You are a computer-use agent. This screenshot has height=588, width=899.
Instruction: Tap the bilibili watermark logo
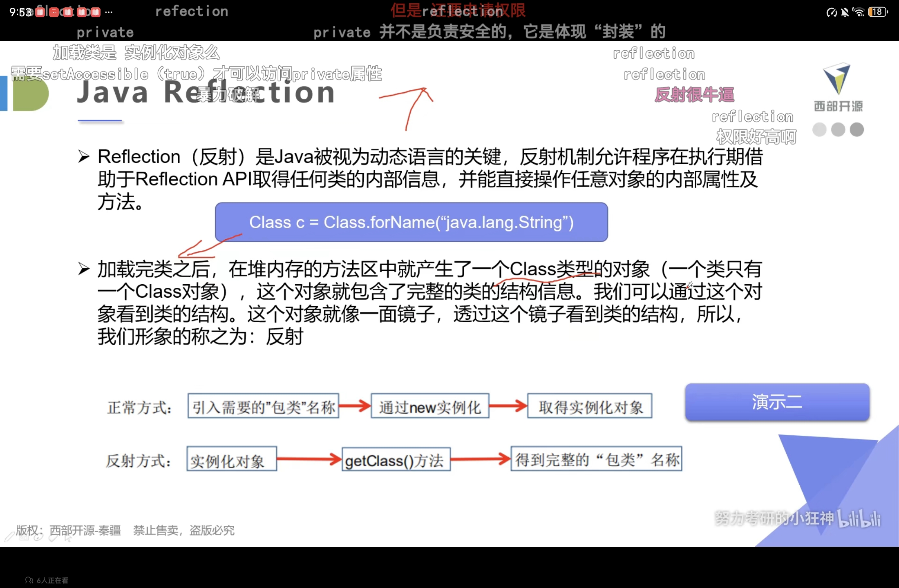859,519
